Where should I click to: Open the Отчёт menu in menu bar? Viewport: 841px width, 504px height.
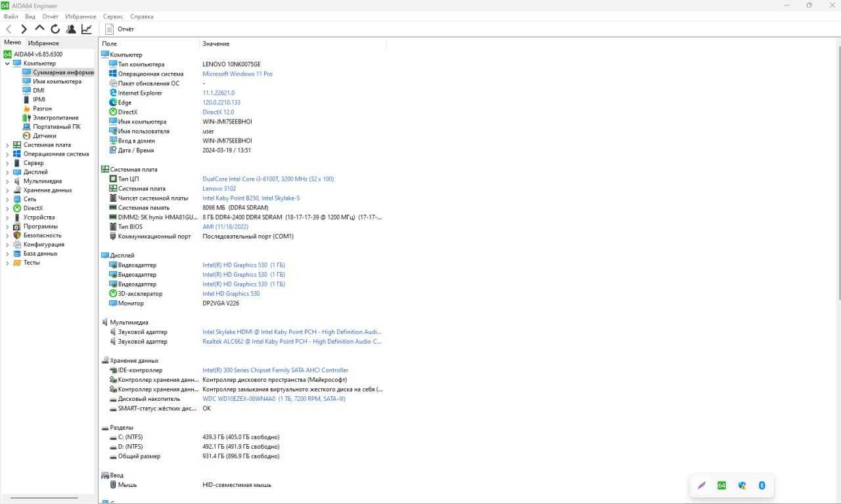click(x=50, y=16)
